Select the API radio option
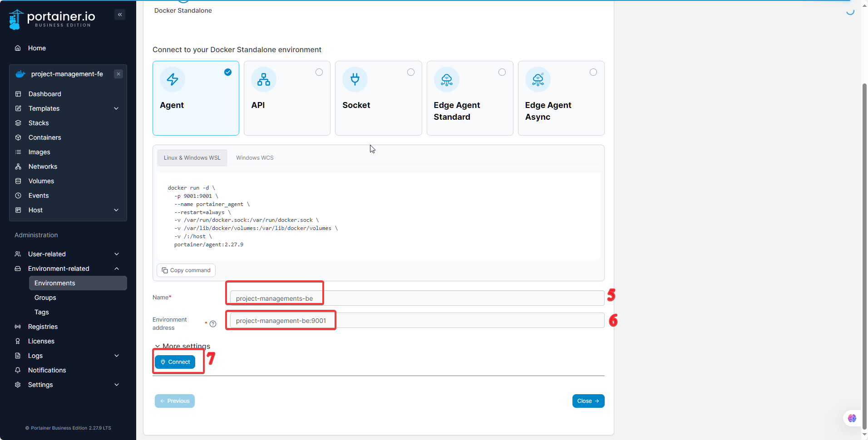 coord(319,72)
